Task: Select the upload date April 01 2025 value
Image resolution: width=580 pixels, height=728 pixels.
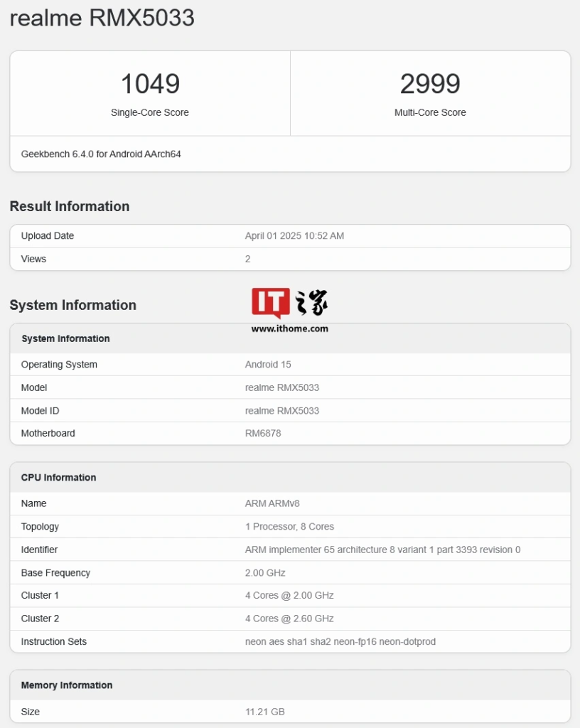Action: pos(294,236)
